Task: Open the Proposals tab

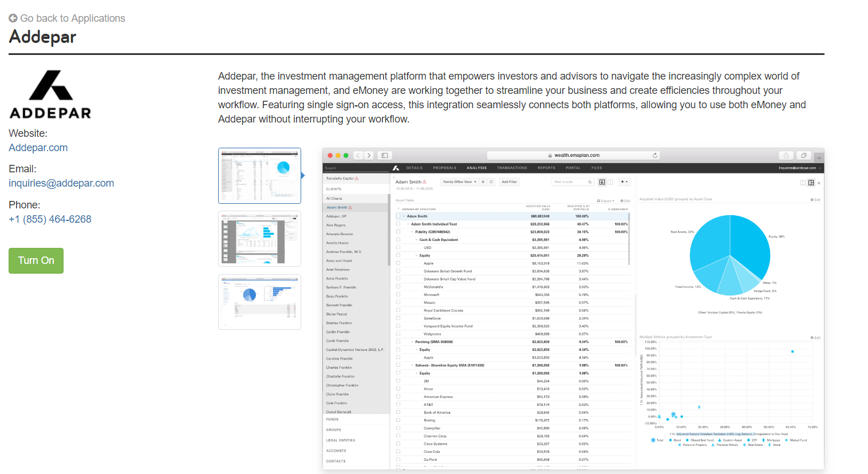Action: (445, 168)
